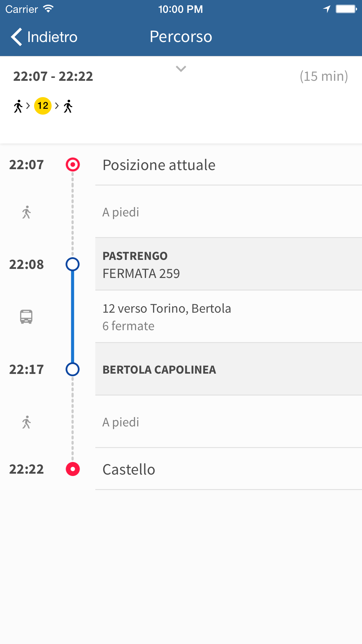Tap the blue stop marker at 22:08
The image size is (362, 644).
pyautogui.click(x=73, y=264)
